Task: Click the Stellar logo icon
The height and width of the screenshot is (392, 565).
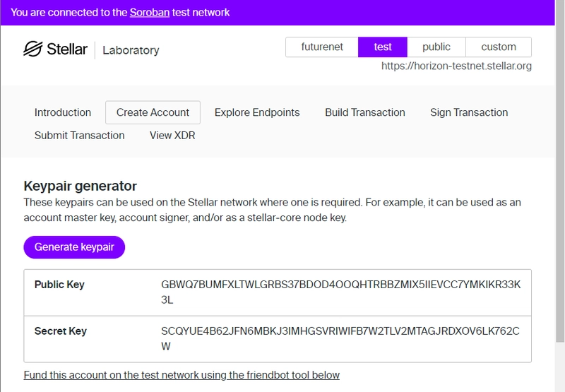Action: point(32,49)
